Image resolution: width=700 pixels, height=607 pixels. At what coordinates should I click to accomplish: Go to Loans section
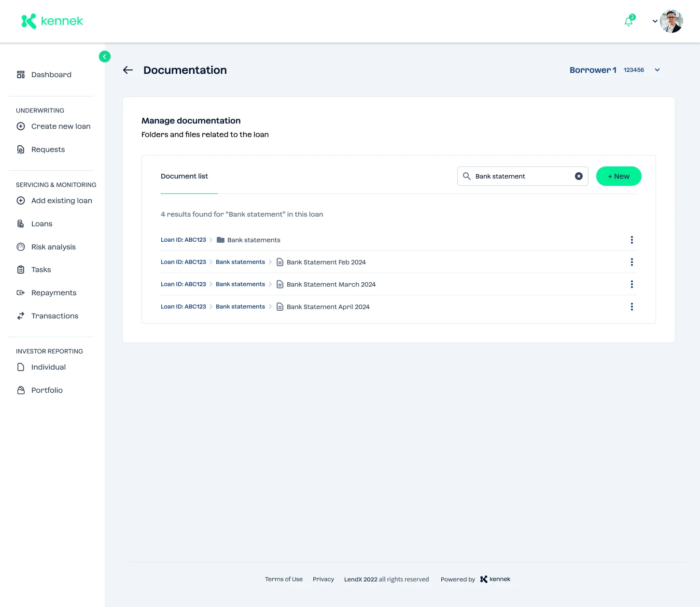pos(35,224)
